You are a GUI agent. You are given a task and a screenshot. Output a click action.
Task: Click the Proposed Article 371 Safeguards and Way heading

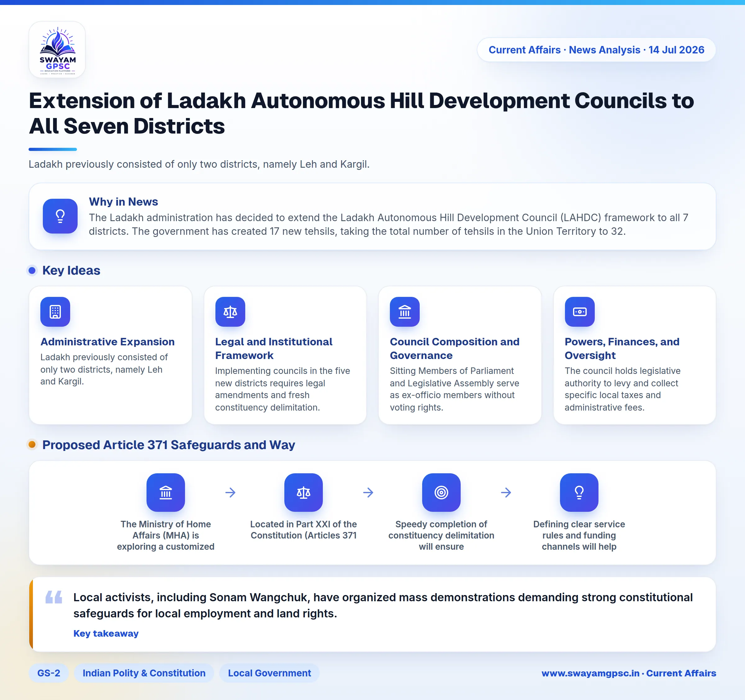(x=169, y=445)
